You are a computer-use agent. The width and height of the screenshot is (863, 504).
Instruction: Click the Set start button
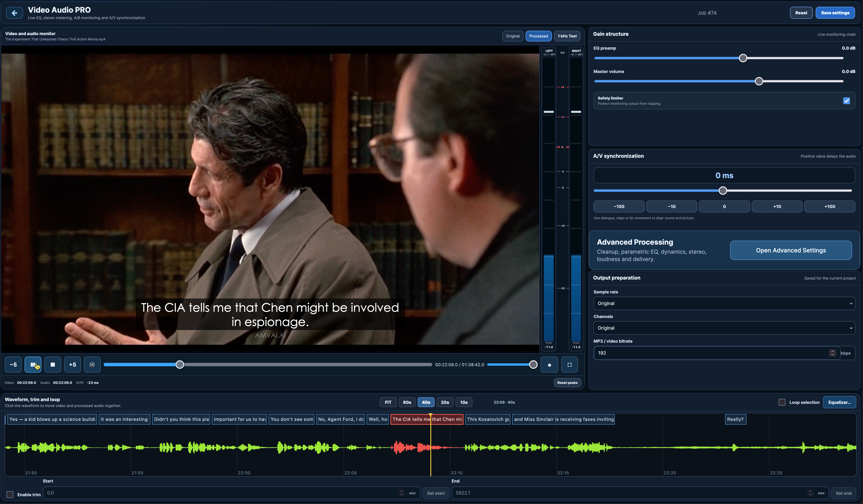[x=436, y=493]
